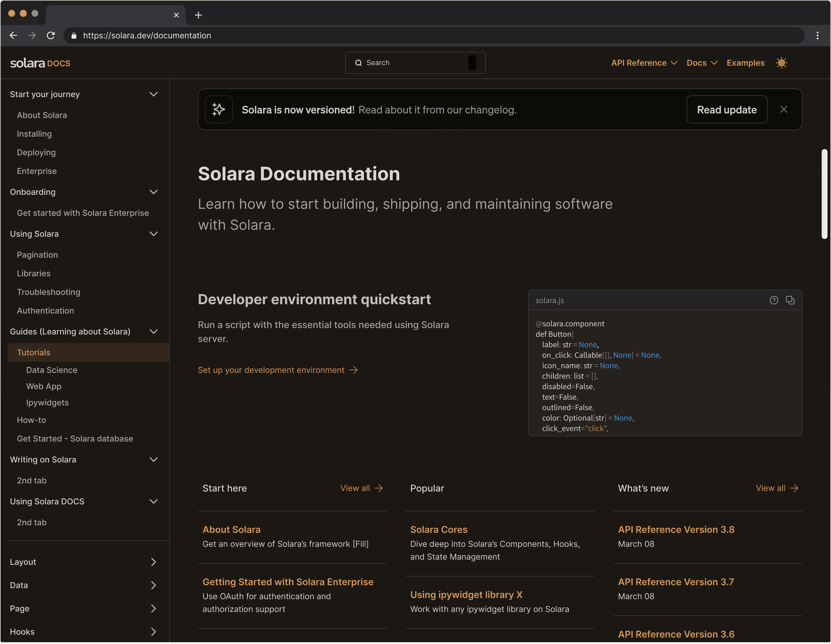Screen dimensions: 831x644
Task: Open About Solara in the sidebar
Action: [x=42, y=115]
